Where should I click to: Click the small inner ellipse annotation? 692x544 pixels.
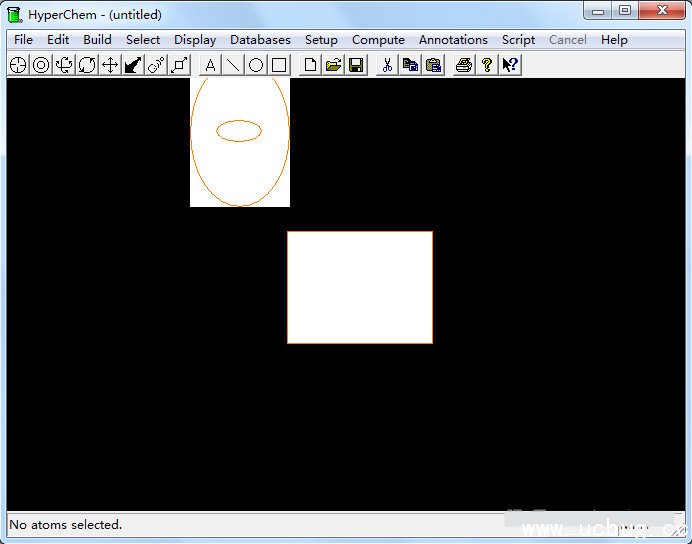point(239,131)
